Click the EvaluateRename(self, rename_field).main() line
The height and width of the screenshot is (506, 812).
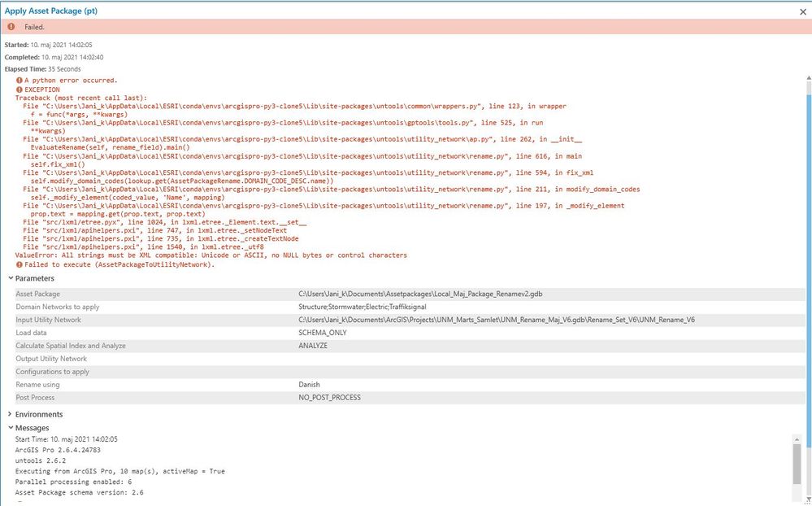click(x=111, y=148)
